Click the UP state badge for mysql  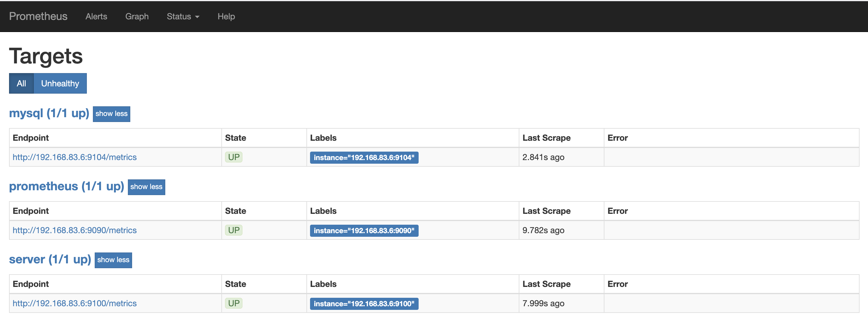(x=233, y=157)
